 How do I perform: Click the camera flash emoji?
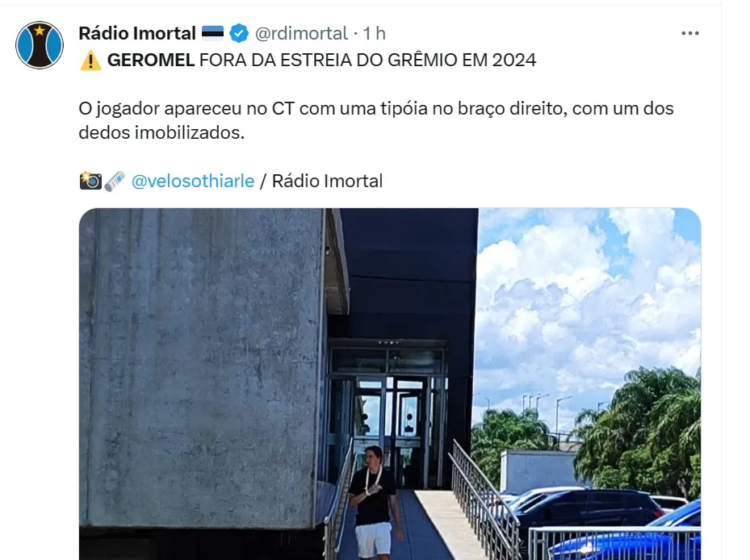pos(90,181)
